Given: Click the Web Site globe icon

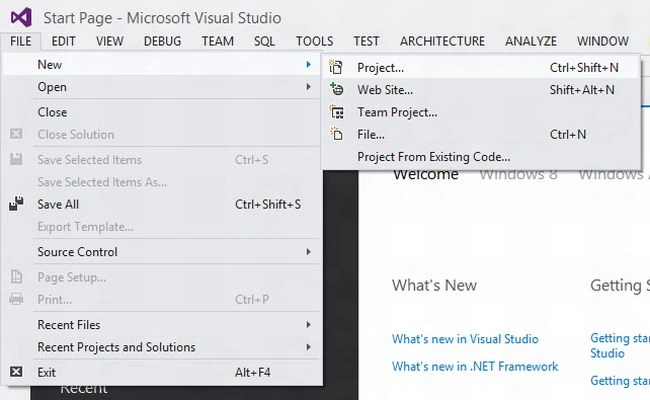Looking at the screenshot, I should [336, 89].
